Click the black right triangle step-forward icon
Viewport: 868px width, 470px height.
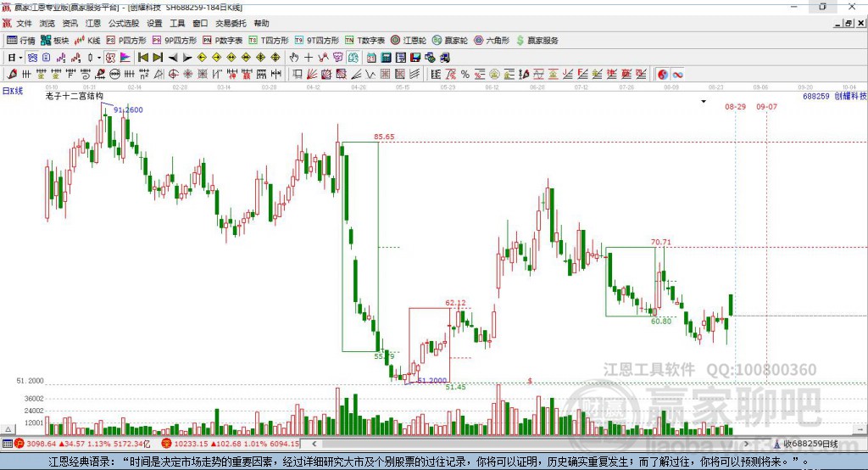pyautogui.click(x=187, y=58)
